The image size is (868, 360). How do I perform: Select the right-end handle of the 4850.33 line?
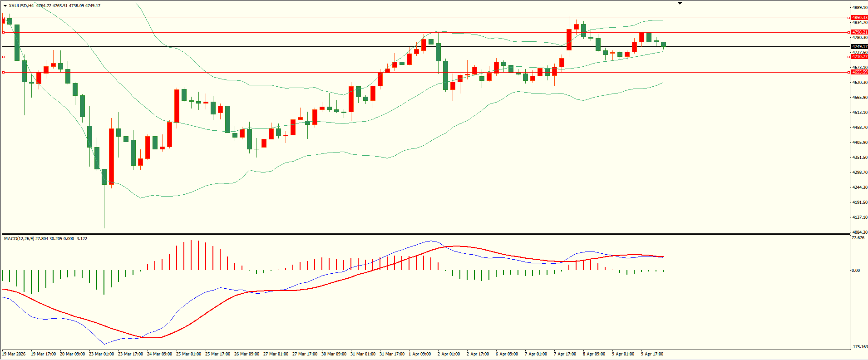tap(849, 18)
